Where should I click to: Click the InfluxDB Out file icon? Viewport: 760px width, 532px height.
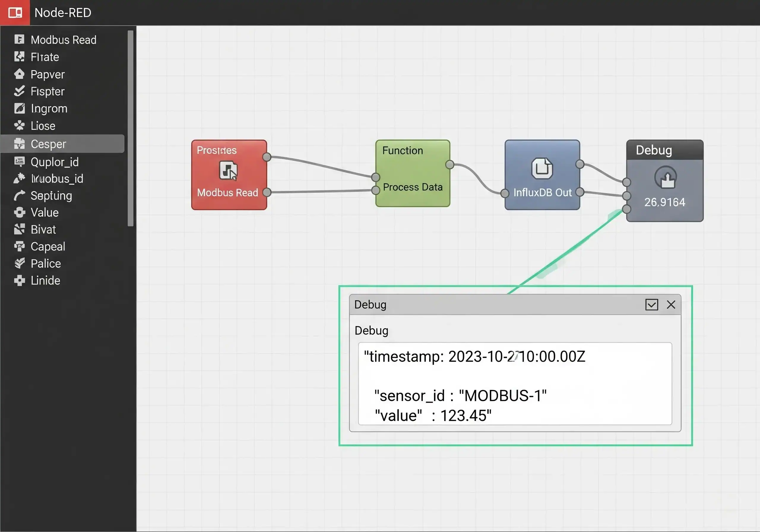pyautogui.click(x=542, y=168)
